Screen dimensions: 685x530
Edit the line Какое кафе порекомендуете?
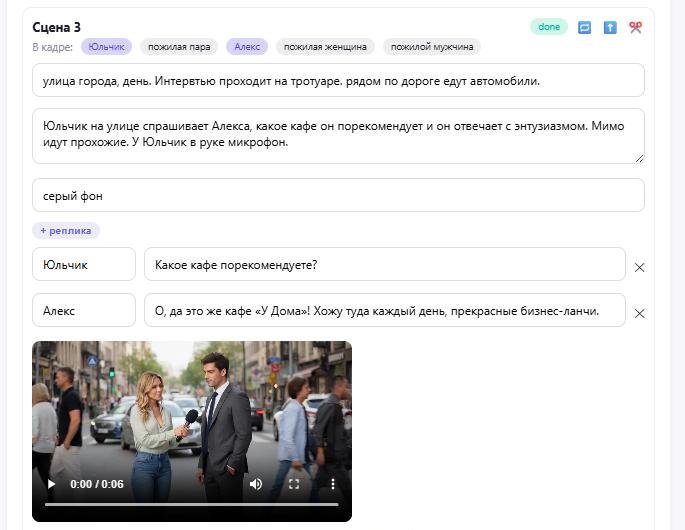click(x=385, y=264)
